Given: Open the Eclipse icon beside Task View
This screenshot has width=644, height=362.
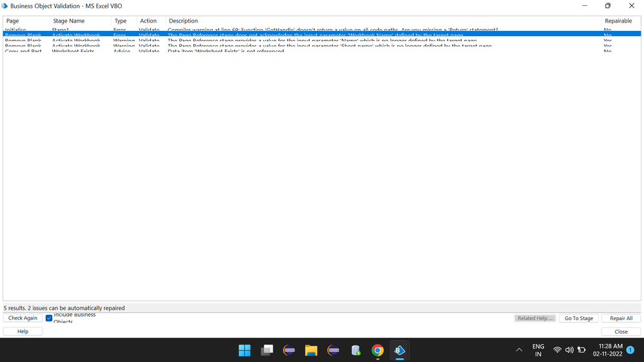Looking at the screenshot, I should point(289,350).
